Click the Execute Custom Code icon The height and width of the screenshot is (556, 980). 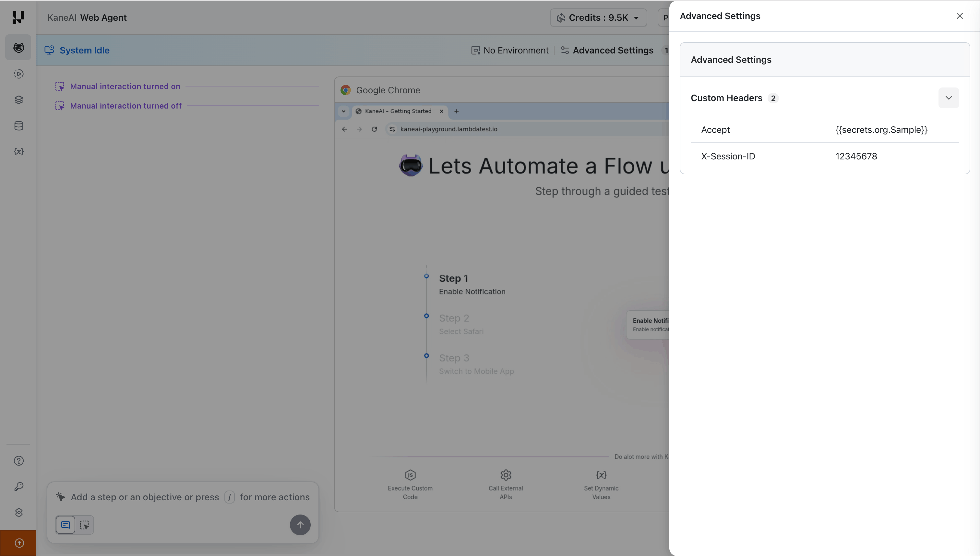pos(410,475)
